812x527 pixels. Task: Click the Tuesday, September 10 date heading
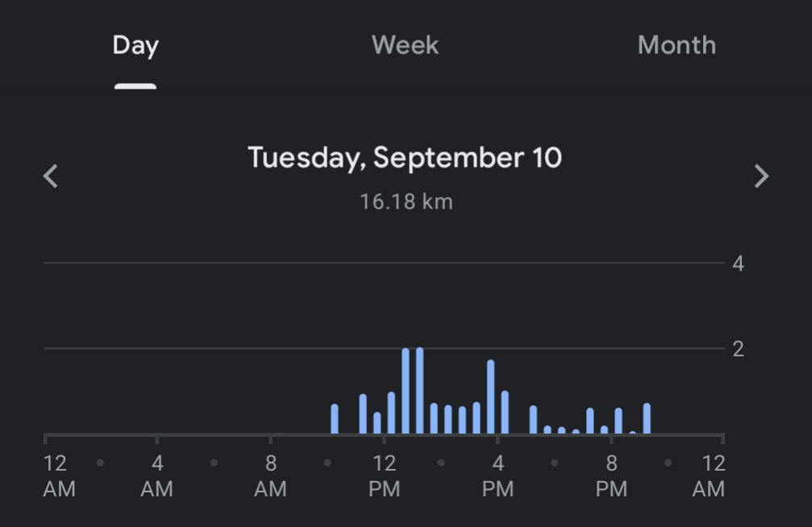pyautogui.click(x=405, y=157)
